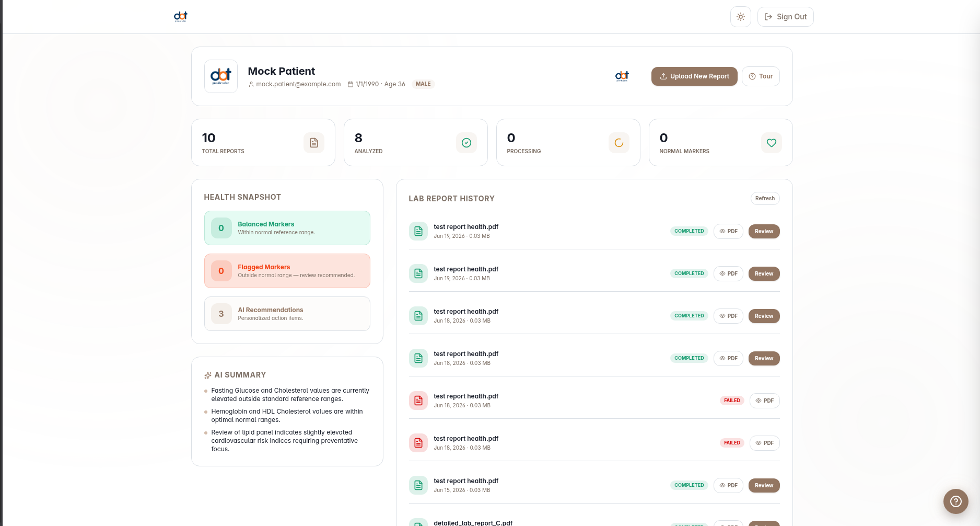Click file icon of Jun 15 report
The height and width of the screenshot is (526, 980).
point(418,485)
